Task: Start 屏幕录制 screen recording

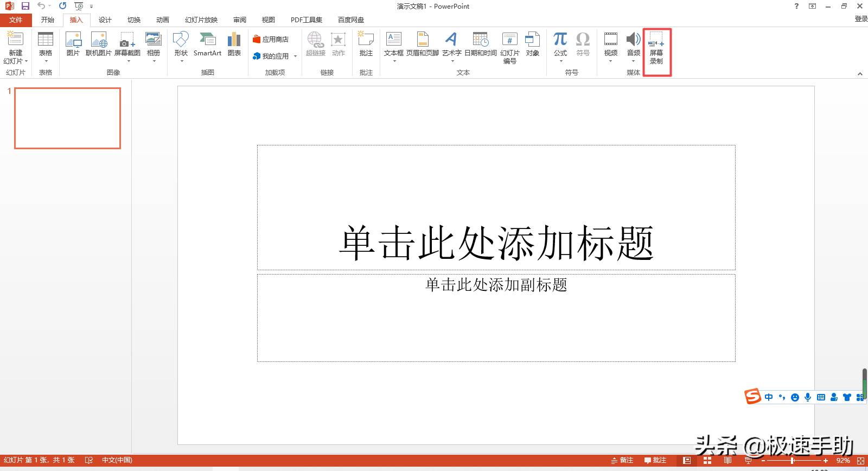Action: (656, 48)
